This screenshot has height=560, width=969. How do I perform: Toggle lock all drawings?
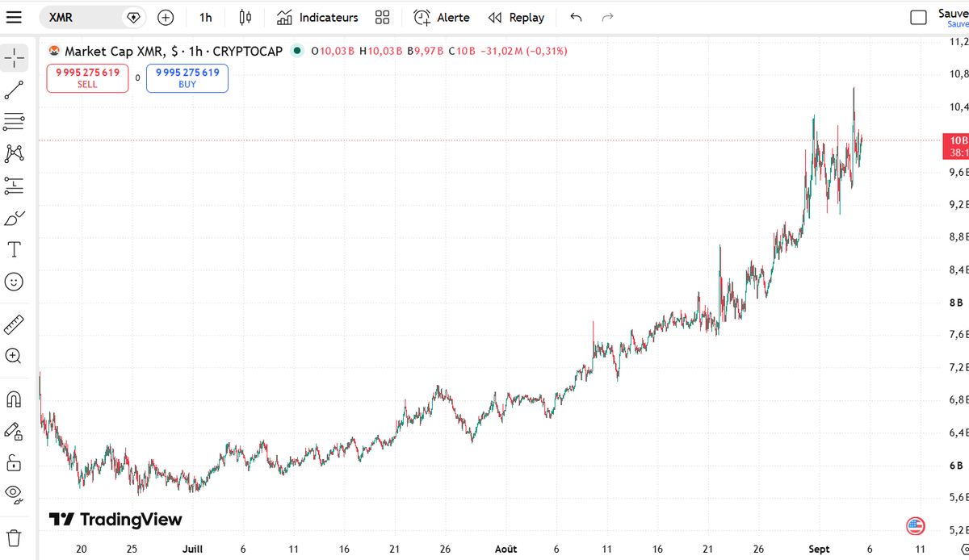pos(14,463)
